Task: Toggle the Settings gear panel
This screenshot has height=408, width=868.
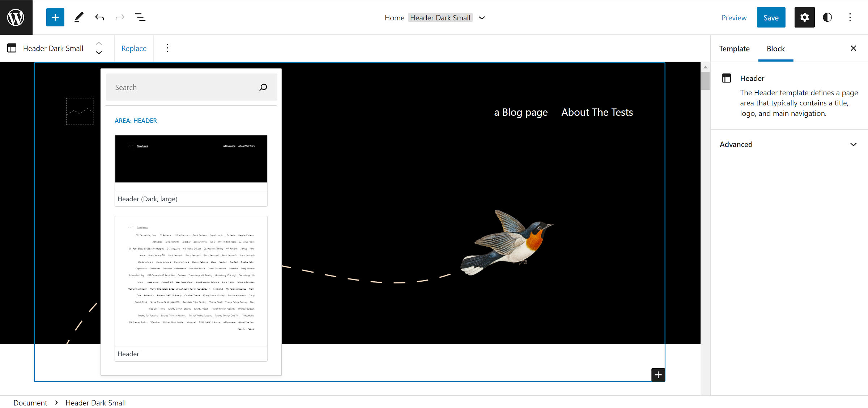Action: click(x=804, y=17)
